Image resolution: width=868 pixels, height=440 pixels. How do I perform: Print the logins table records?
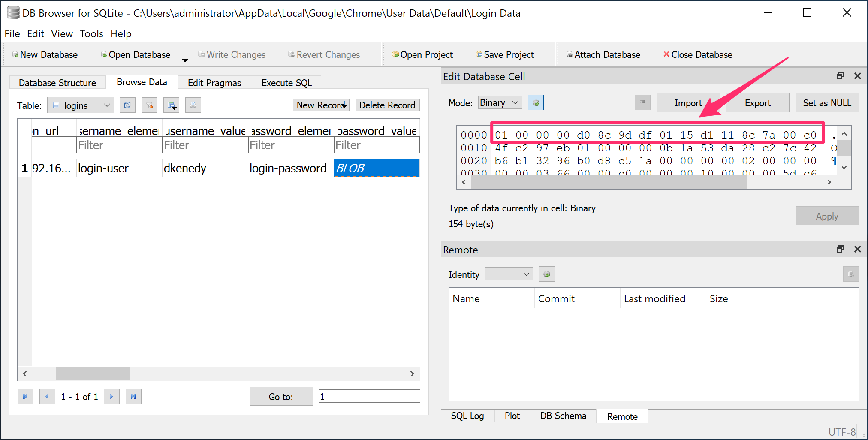(x=193, y=105)
